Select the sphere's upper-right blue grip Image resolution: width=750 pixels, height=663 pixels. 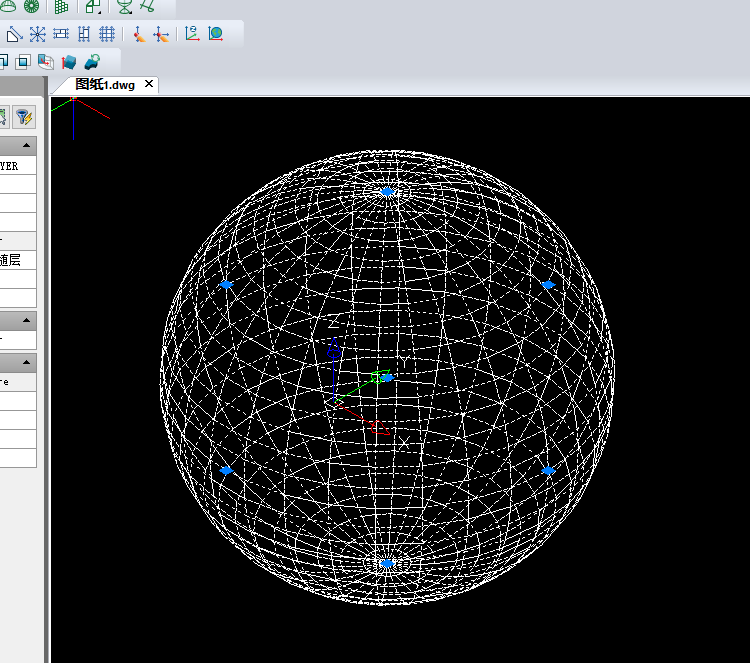tap(548, 285)
